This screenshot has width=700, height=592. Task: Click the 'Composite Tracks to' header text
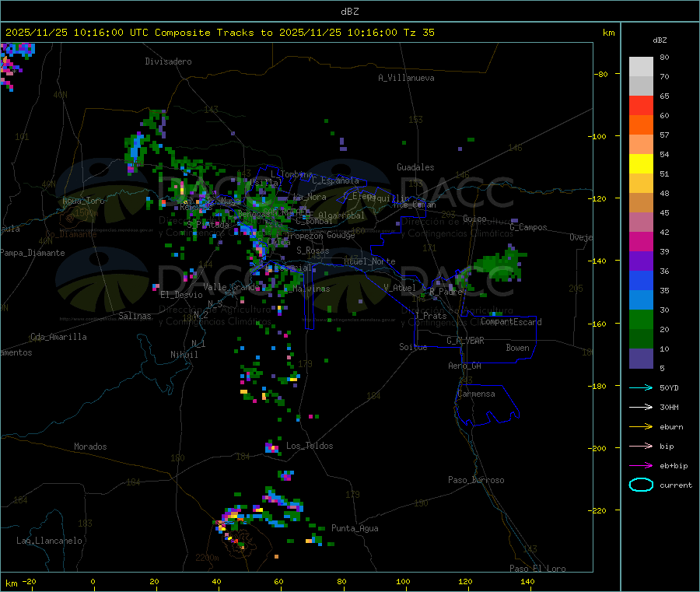214,33
